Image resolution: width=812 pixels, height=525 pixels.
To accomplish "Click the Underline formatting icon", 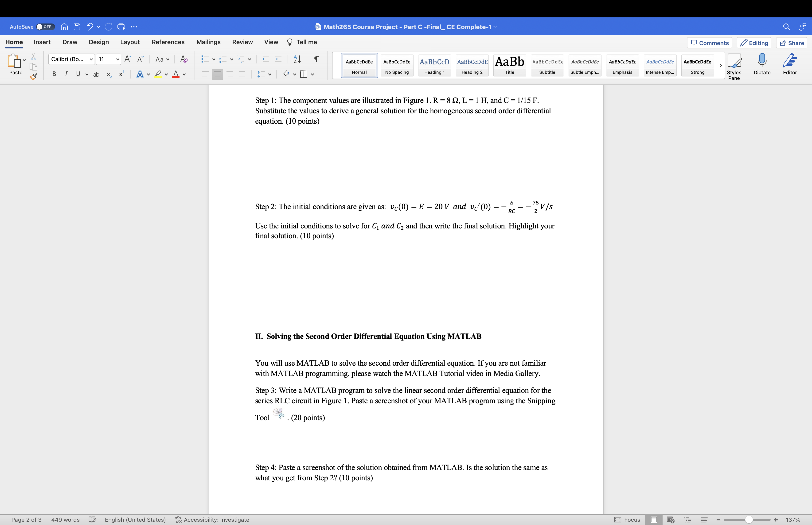I will pyautogui.click(x=76, y=74).
